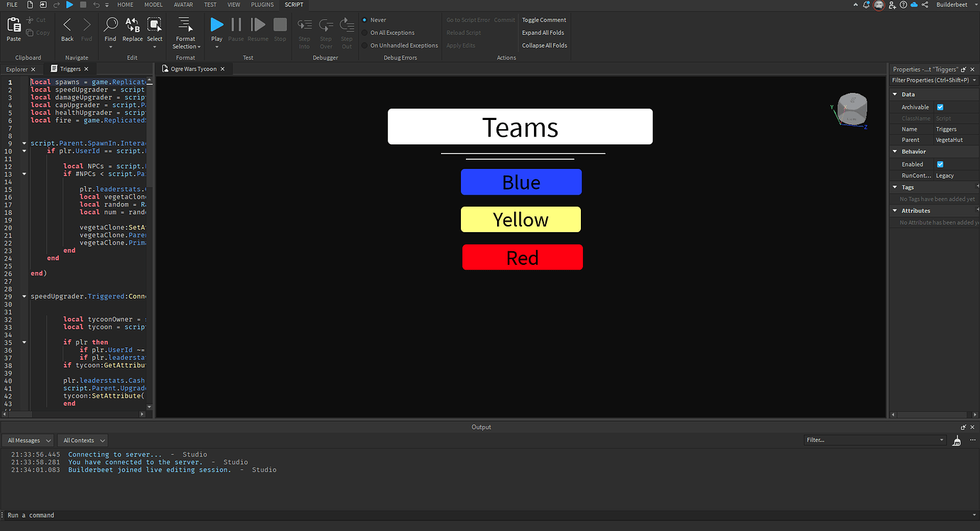Open the All Contexts dropdown

[82, 440]
